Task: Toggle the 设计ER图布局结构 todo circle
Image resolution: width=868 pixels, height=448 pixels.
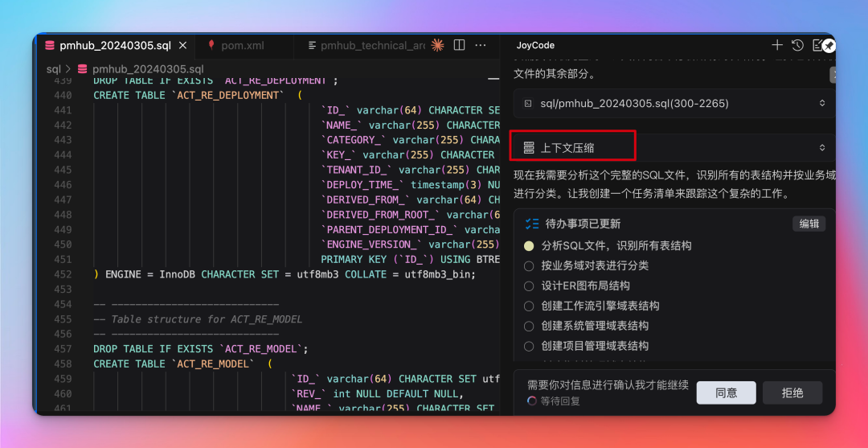Action: 529,286
